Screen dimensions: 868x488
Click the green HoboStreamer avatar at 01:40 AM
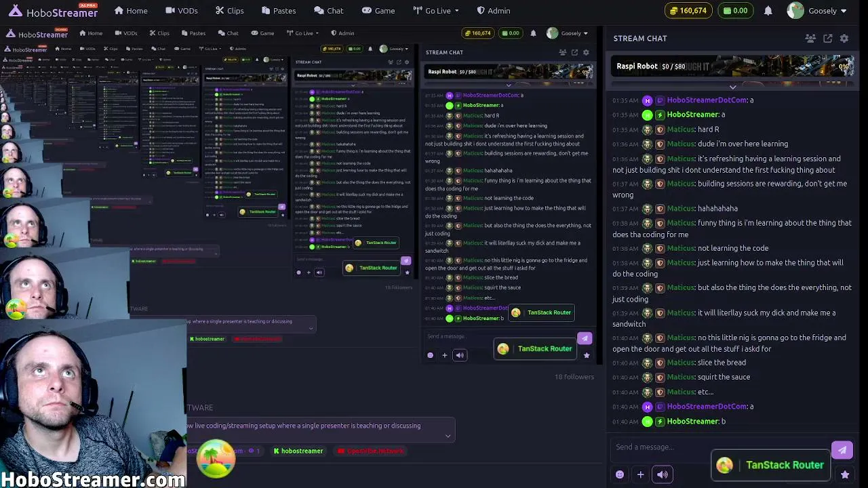[x=648, y=422]
